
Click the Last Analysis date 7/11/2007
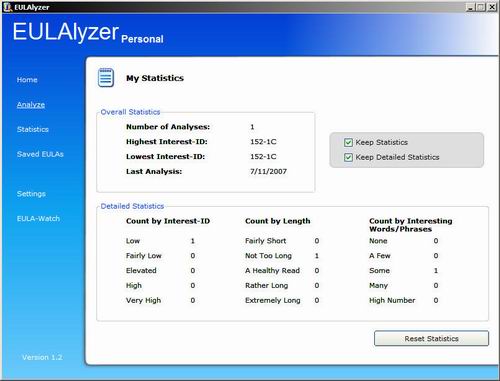pos(268,171)
